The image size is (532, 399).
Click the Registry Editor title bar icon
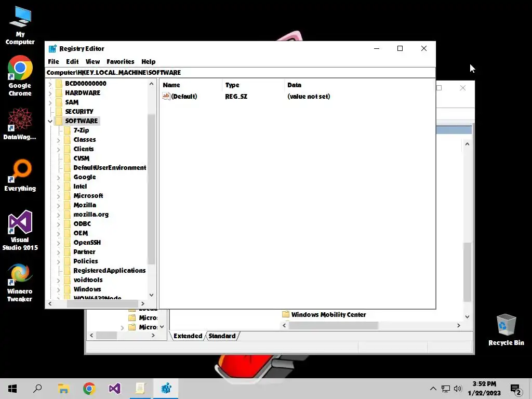click(x=52, y=48)
